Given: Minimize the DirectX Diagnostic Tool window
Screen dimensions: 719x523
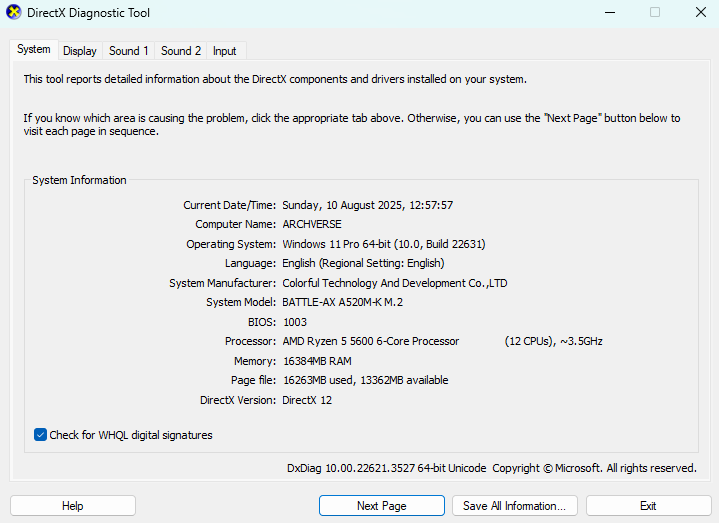Looking at the screenshot, I should 610,12.
